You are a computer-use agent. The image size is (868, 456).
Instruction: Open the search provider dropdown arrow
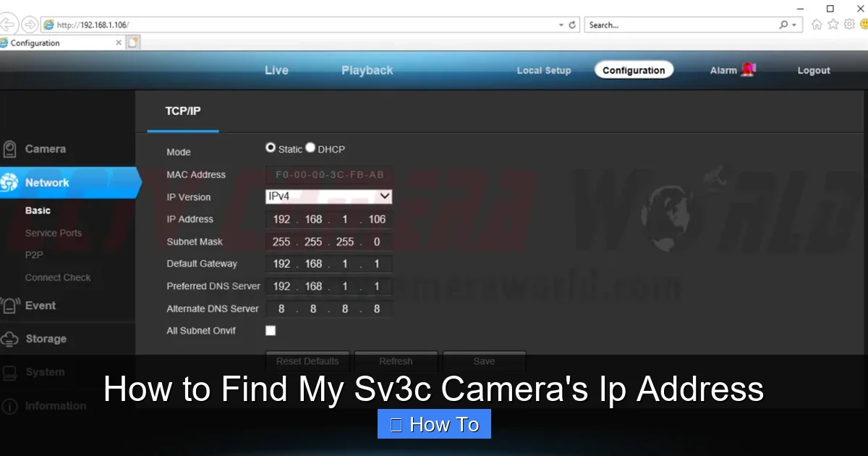795,25
